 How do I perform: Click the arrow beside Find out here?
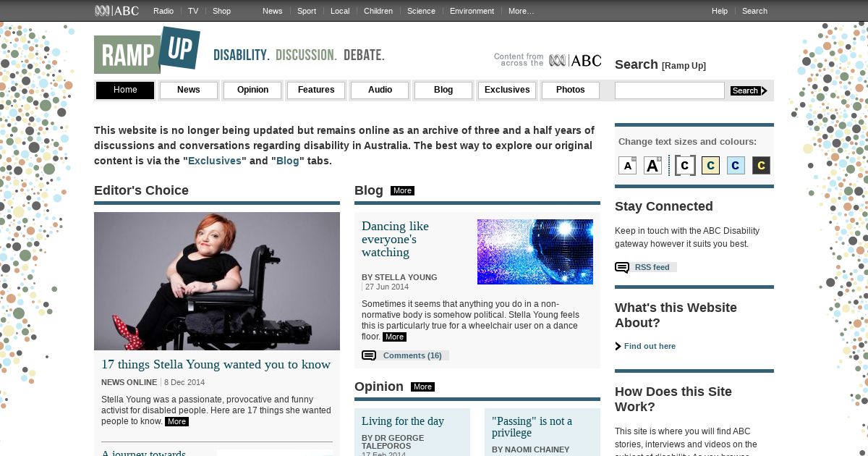[618, 346]
